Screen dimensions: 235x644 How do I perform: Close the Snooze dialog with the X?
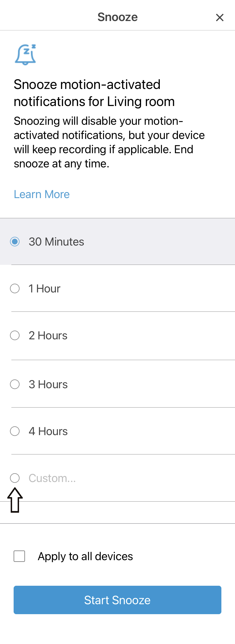[220, 18]
